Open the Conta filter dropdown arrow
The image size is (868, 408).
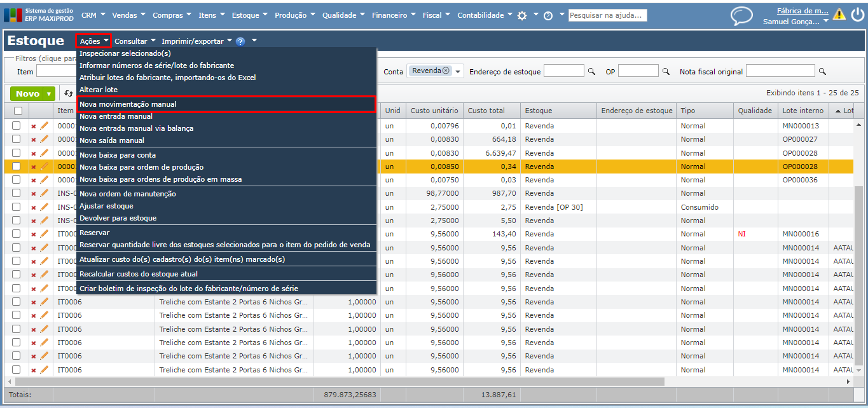(458, 72)
